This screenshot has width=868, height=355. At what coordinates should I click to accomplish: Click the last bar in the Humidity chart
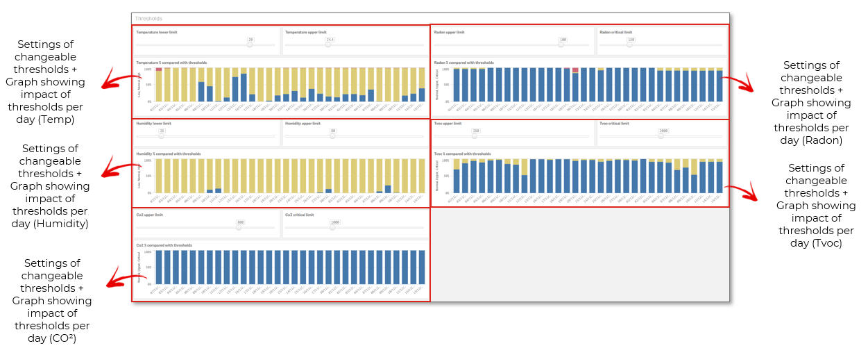click(x=422, y=176)
